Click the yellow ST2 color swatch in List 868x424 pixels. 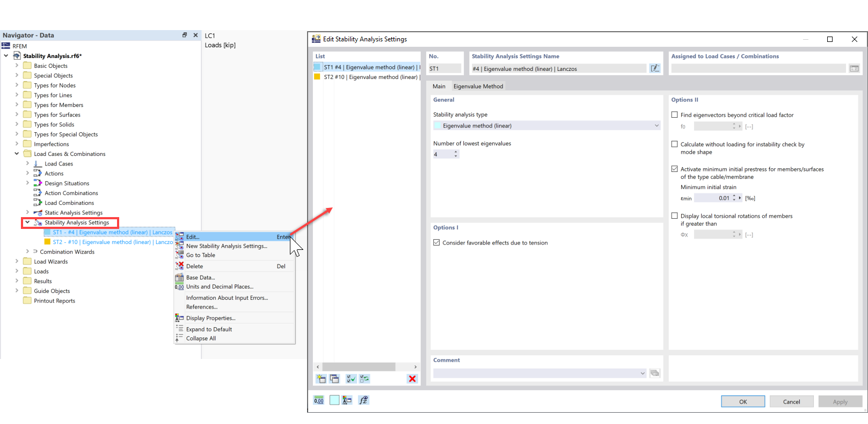coord(317,77)
